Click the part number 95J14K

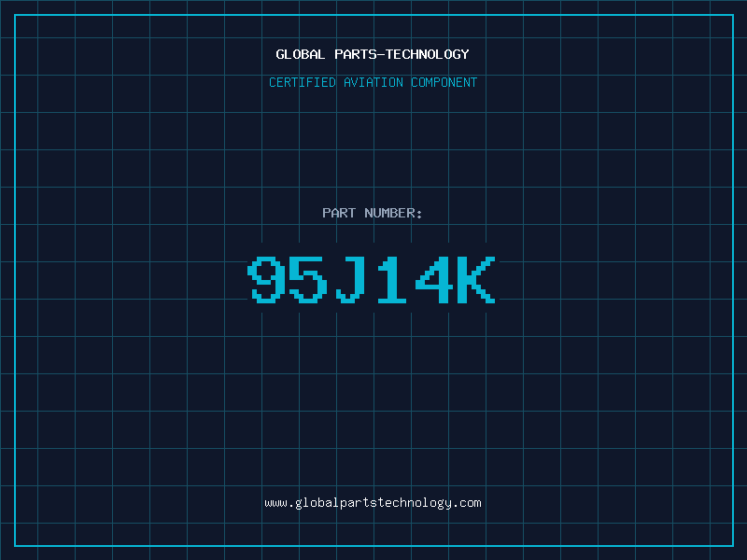tap(372, 279)
